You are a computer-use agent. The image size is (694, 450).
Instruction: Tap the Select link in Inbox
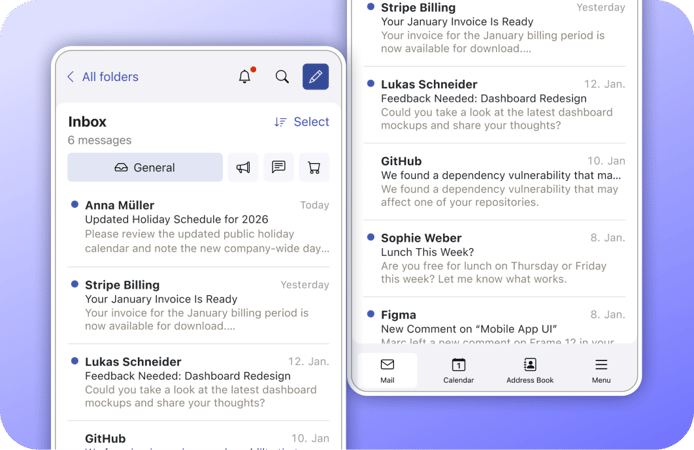tap(311, 122)
